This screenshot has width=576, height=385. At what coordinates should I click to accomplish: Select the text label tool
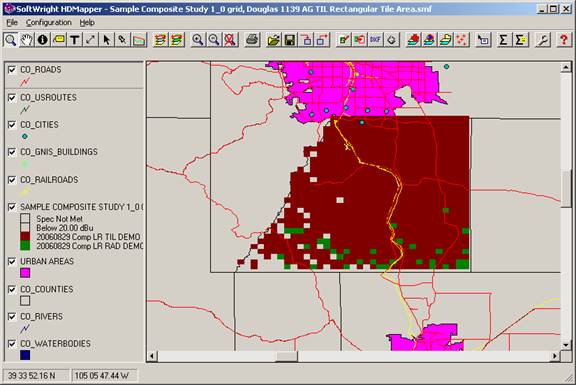tap(75, 40)
